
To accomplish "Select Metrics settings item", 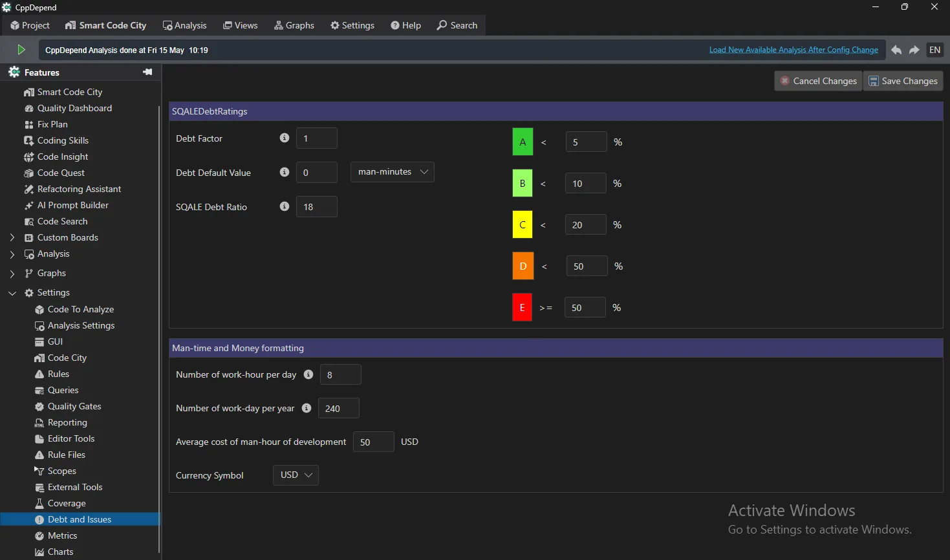I will coord(56,535).
